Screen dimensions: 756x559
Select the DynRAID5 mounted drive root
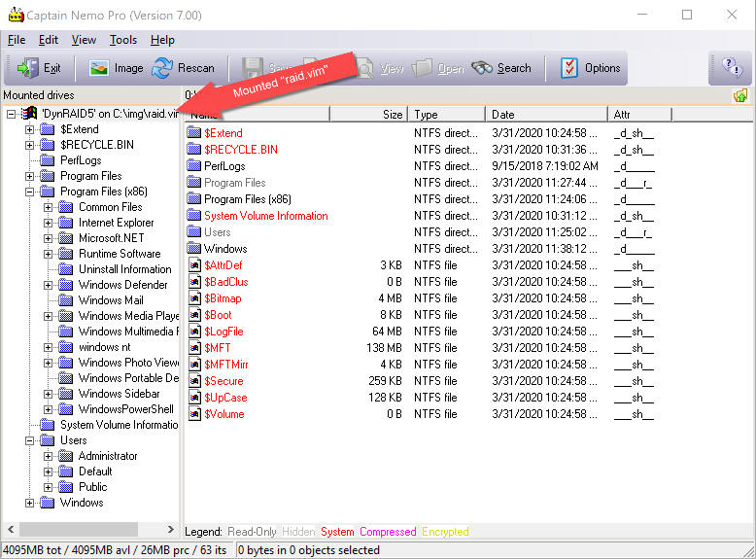point(109,114)
